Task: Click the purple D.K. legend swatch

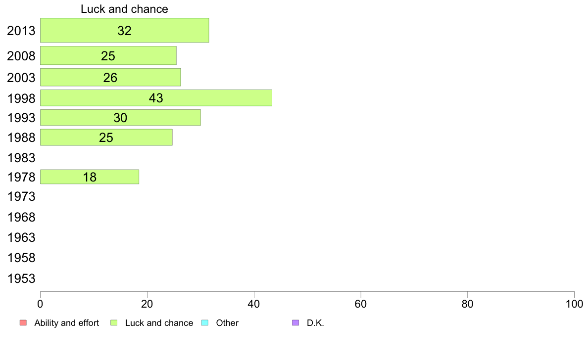Action: tap(295, 323)
